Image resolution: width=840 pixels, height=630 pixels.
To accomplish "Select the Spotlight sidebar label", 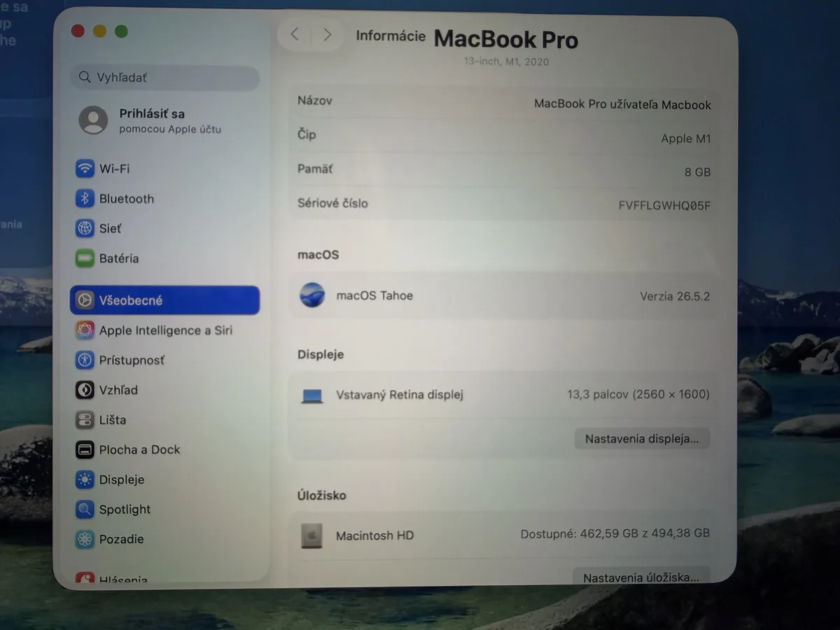I will (125, 510).
